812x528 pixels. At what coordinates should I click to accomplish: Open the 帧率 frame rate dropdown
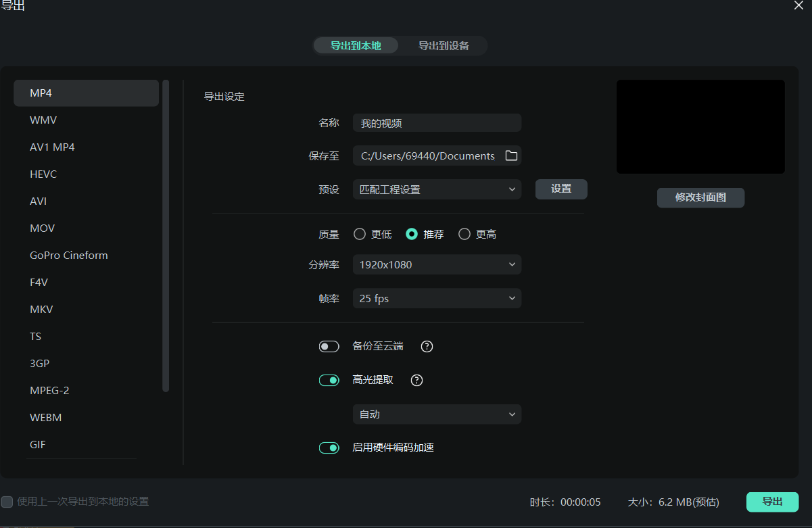[x=436, y=298]
